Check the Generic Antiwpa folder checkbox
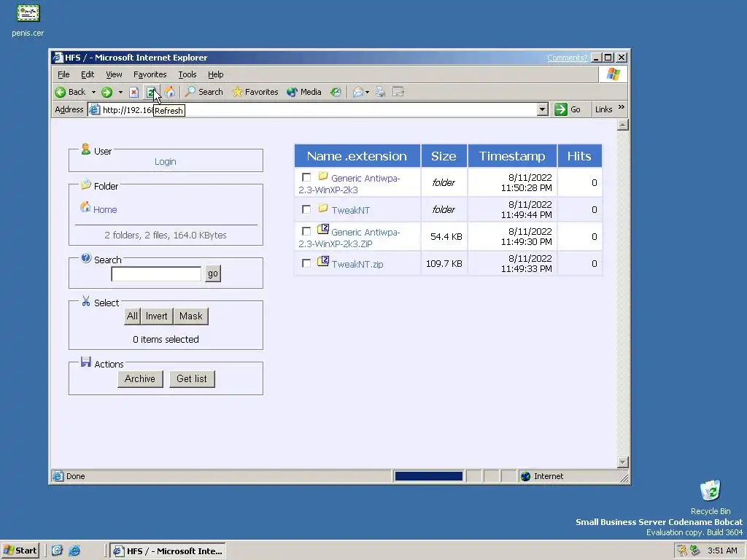The width and height of the screenshot is (747, 560). coord(306,177)
